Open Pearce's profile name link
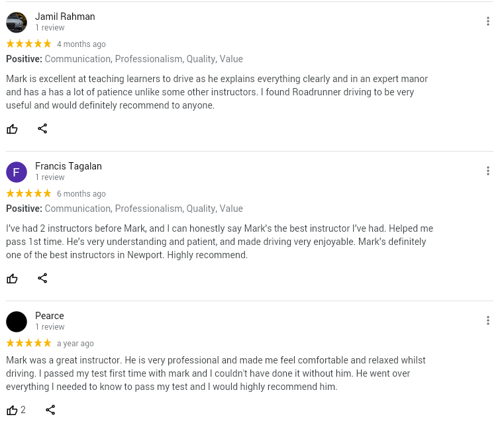The width and height of the screenshot is (504, 431). [50, 316]
